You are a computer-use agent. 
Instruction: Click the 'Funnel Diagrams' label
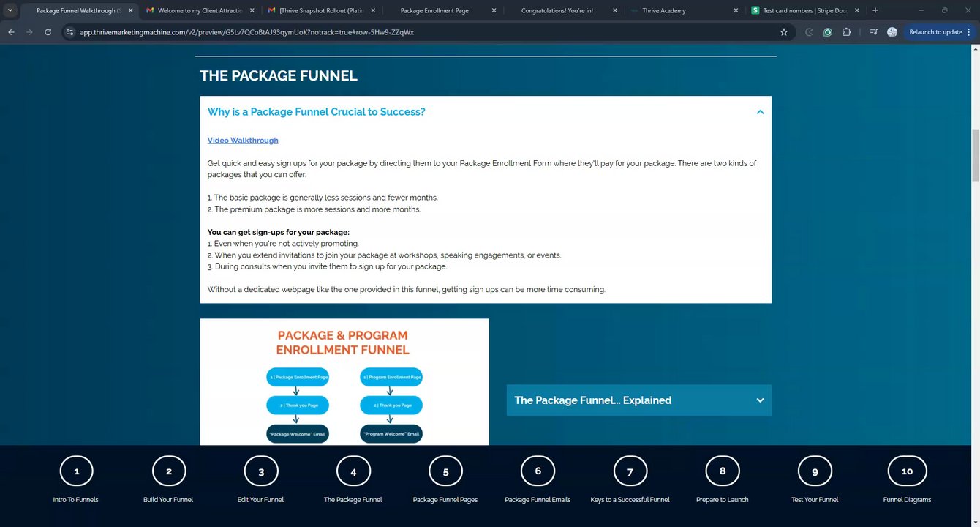[907, 500]
